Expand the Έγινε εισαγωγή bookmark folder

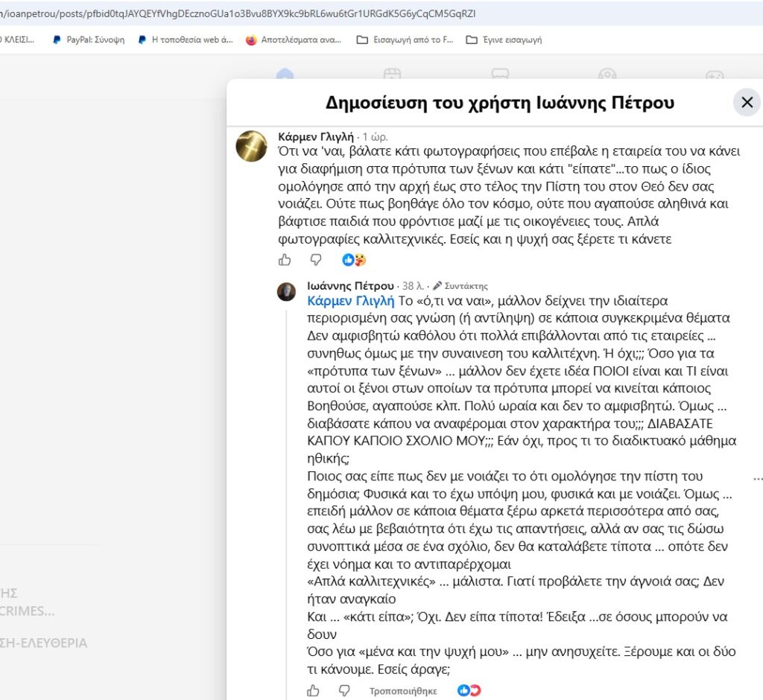[504, 40]
